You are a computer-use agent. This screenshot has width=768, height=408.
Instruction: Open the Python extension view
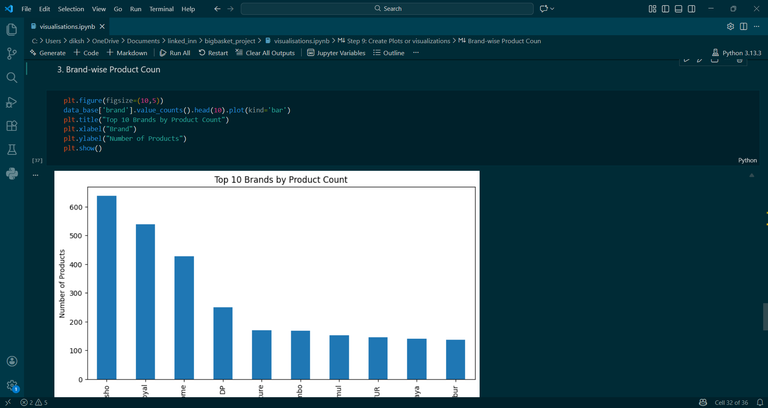[x=12, y=173]
